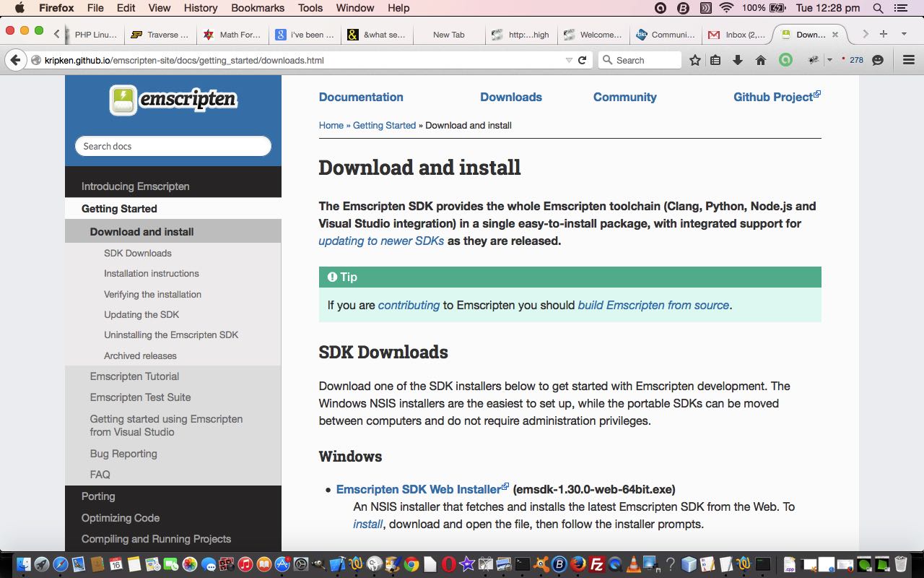Image resolution: width=924 pixels, height=578 pixels.
Task: Open the Downloads nav link
Action: tap(511, 97)
